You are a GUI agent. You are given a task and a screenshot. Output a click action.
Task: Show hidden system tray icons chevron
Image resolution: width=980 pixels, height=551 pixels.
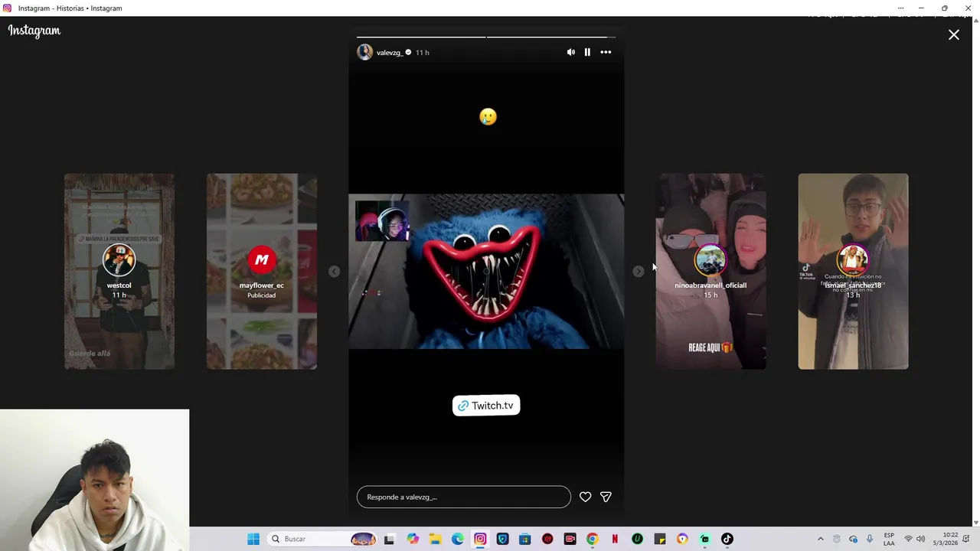click(820, 539)
